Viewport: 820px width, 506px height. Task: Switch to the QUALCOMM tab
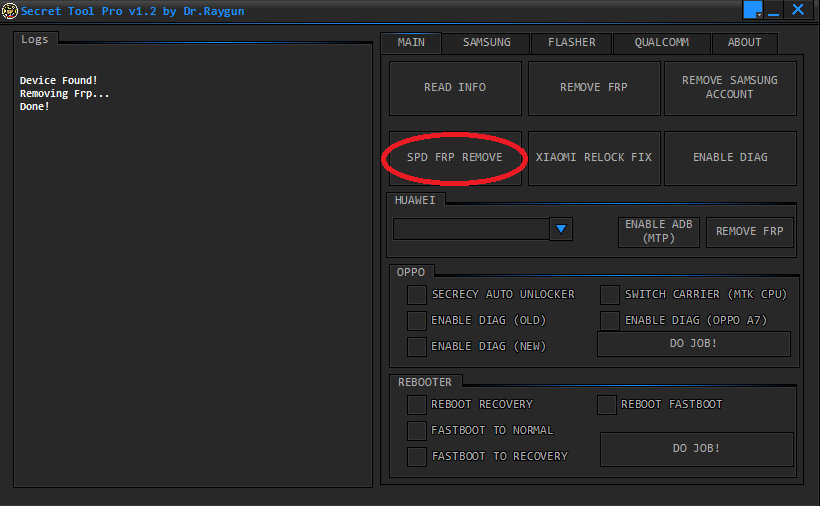pos(662,43)
